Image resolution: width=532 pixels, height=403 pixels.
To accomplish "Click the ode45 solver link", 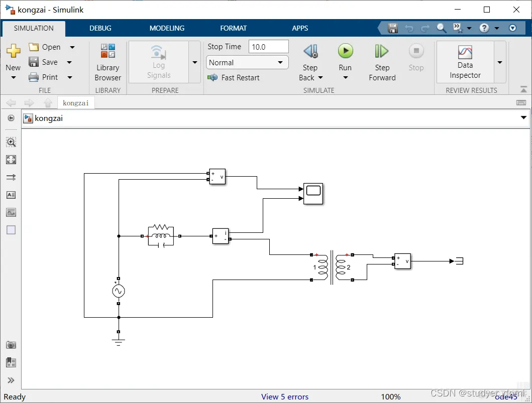I will (x=506, y=396).
